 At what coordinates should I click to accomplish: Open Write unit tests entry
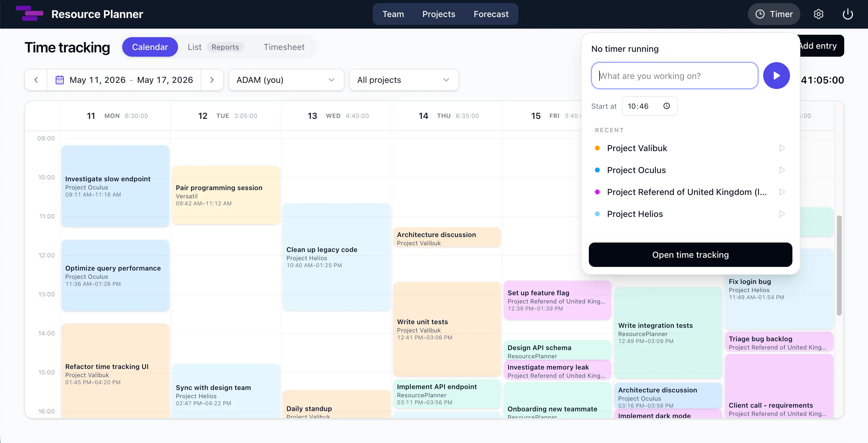click(x=447, y=329)
